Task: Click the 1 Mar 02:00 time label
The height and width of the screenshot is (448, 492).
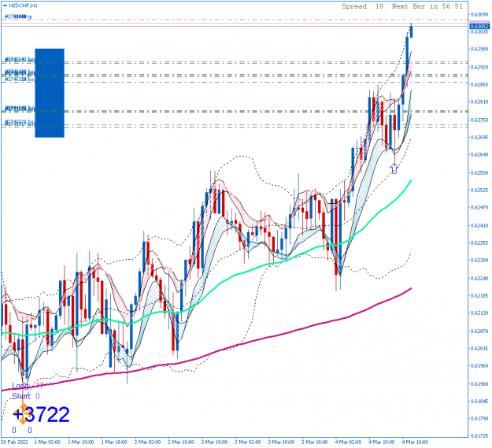Action: tap(47, 442)
